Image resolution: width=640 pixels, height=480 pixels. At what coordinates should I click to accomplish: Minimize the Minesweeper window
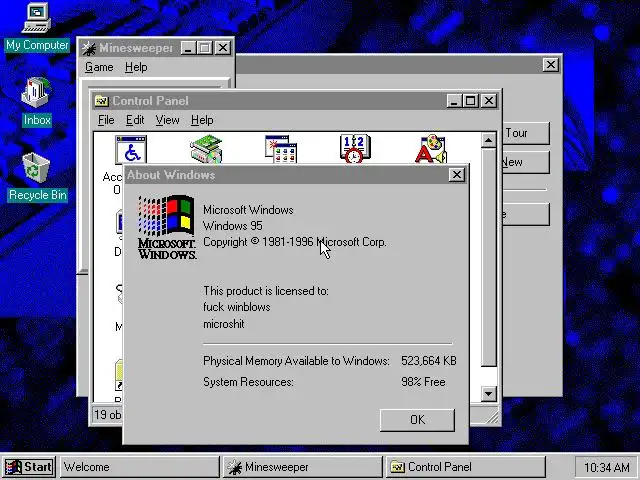[188, 48]
